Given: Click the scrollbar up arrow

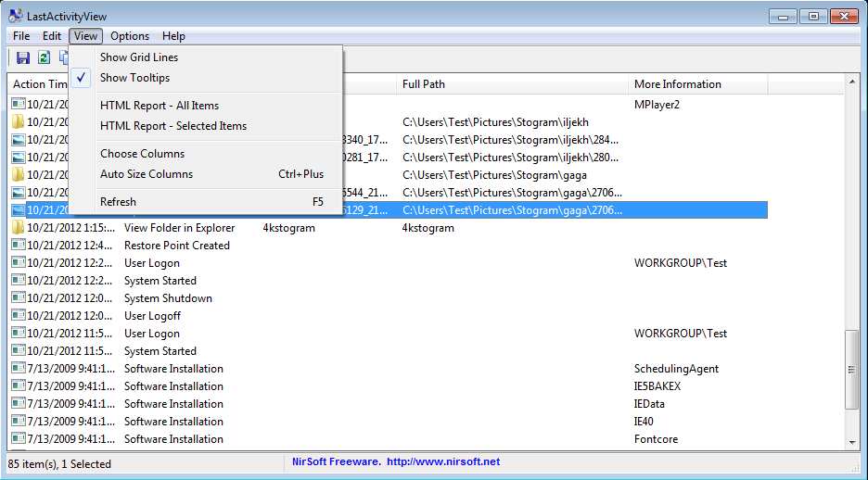Looking at the screenshot, I should [x=852, y=82].
